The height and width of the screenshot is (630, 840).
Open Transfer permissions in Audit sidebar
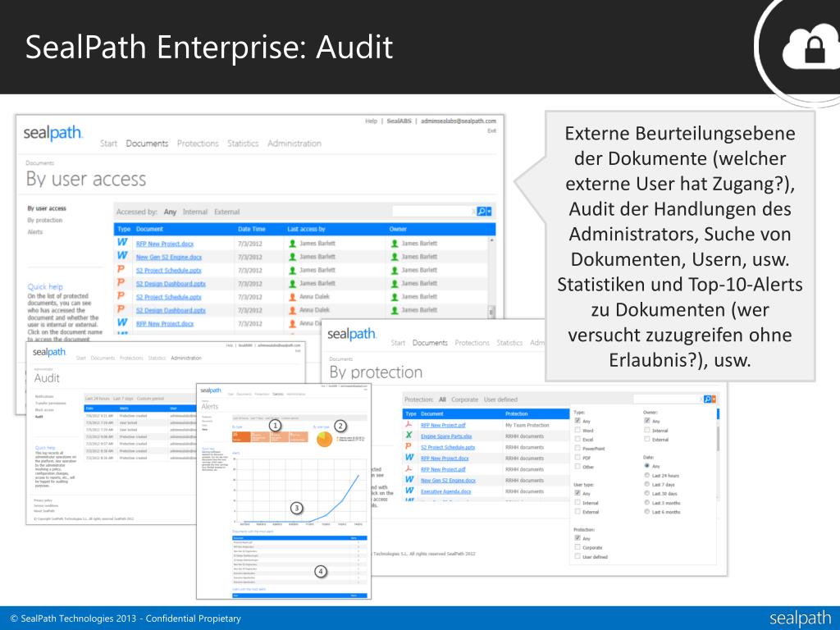coord(50,403)
